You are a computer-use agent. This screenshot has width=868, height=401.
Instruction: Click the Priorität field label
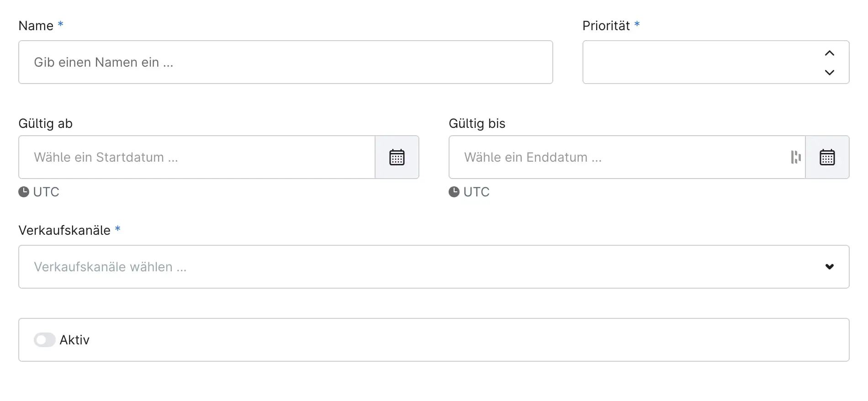coord(606,26)
